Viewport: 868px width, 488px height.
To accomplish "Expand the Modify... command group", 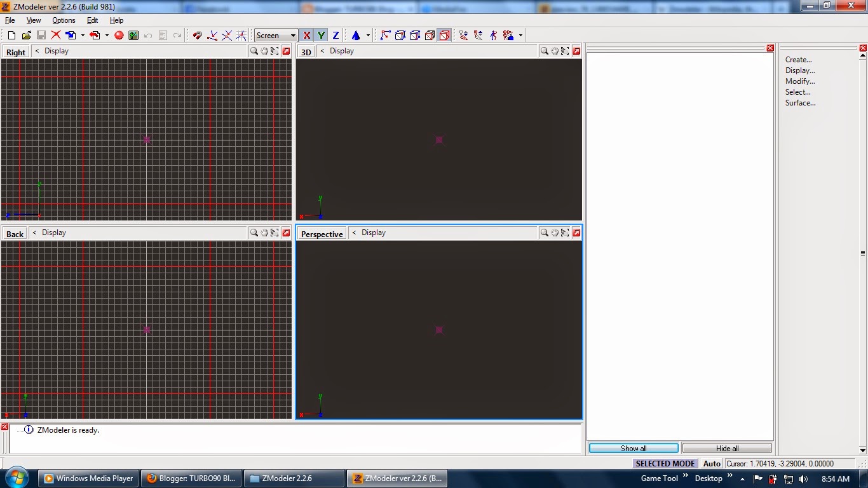I will (x=800, y=81).
